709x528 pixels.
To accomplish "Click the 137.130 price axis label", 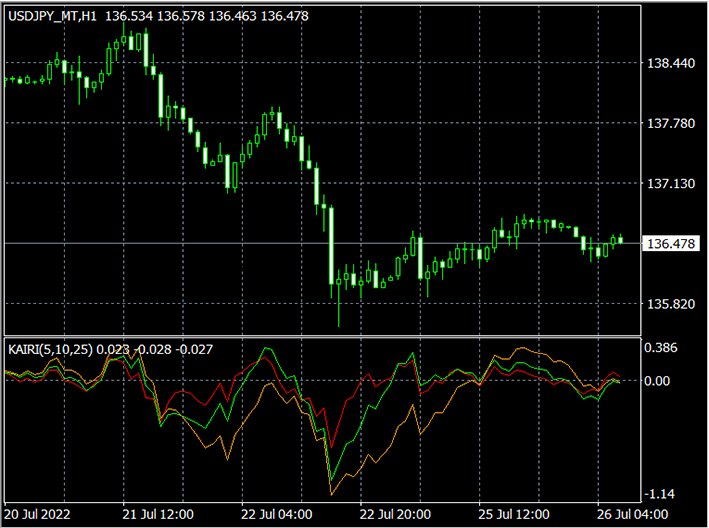I will click(671, 184).
